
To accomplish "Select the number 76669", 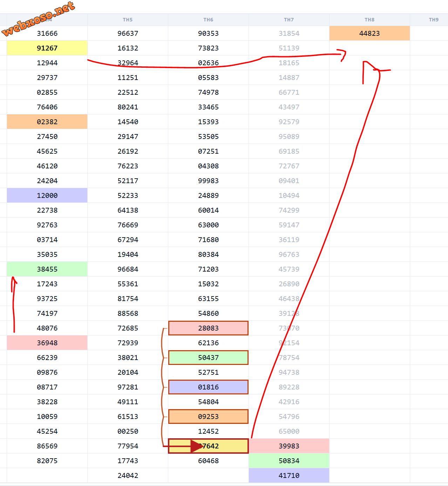I will coord(128,225).
